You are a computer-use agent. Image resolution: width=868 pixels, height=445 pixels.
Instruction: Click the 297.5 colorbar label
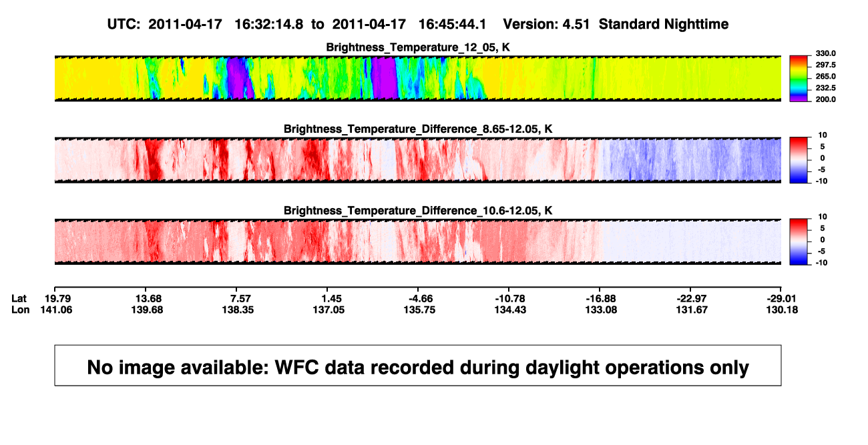pos(825,65)
